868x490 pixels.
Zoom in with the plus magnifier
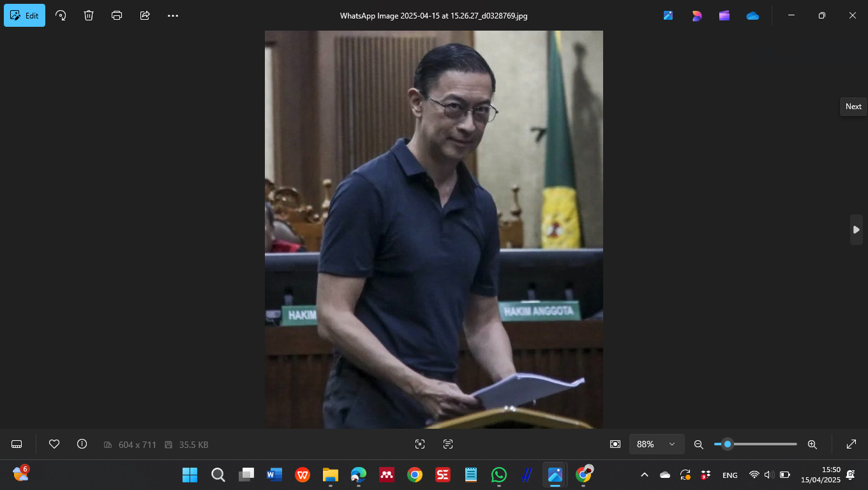pos(812,444)
